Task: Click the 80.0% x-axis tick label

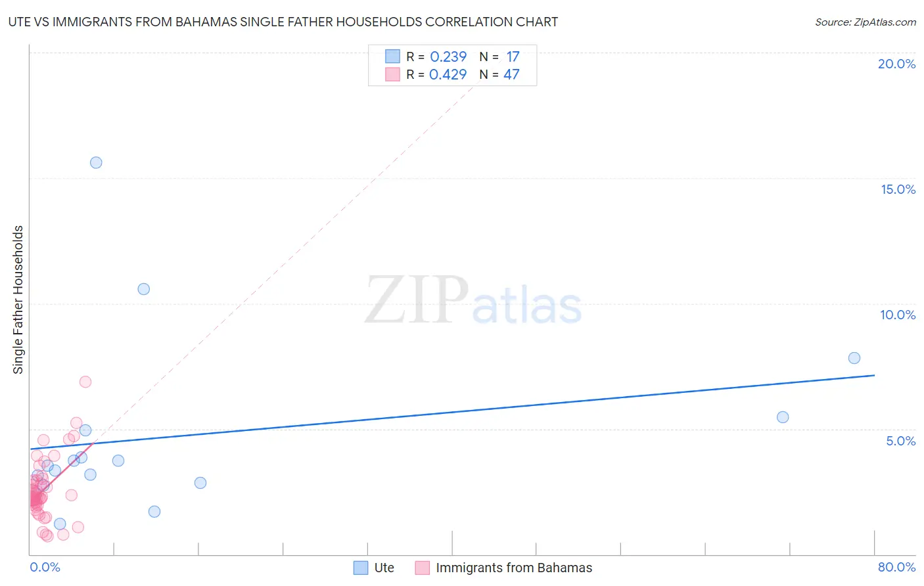Action: [x=896, y=567]
